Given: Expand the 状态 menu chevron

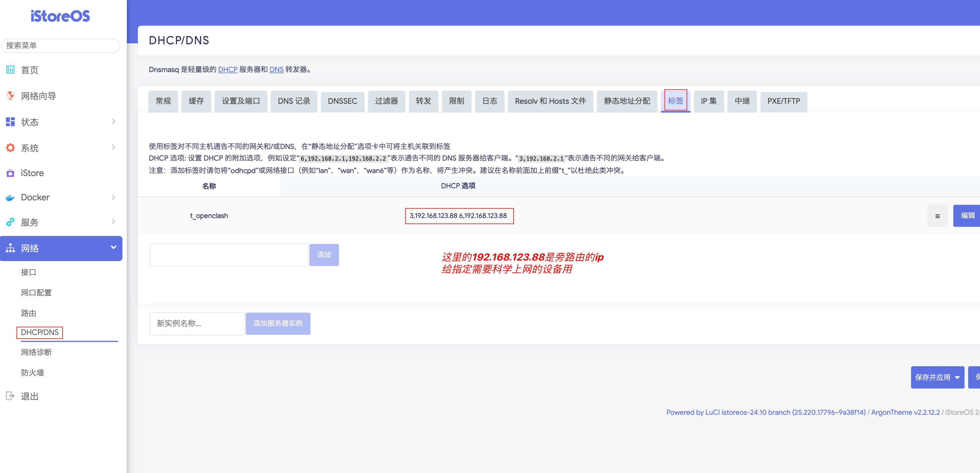Looking at the screenshot, I should click(x=113, y=121).
